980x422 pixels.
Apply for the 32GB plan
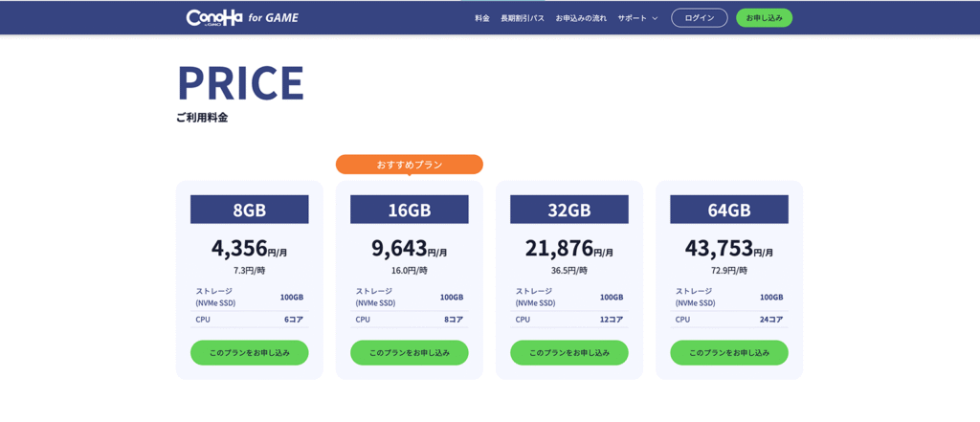568,352
